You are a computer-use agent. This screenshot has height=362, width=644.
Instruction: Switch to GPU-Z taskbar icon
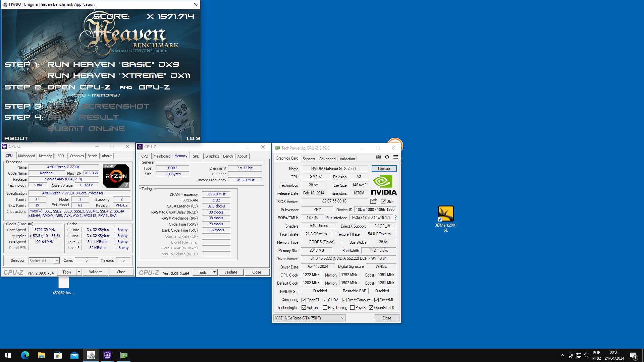123,355
